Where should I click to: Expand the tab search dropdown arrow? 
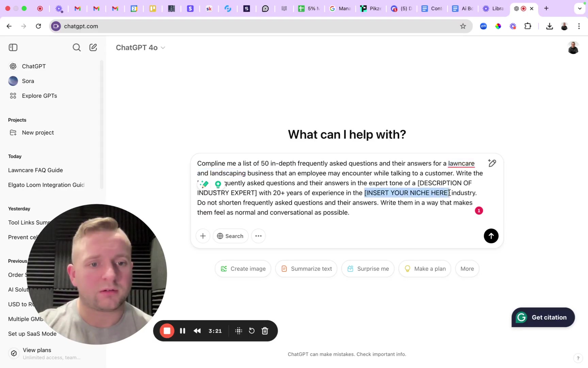tap(579, 9)
